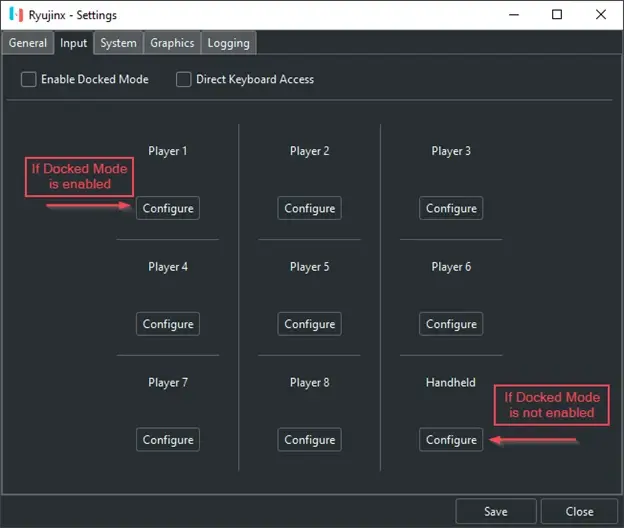Open Configure for Player 3
The height and width of the screenshot is (528, 624).
(451, 208)
